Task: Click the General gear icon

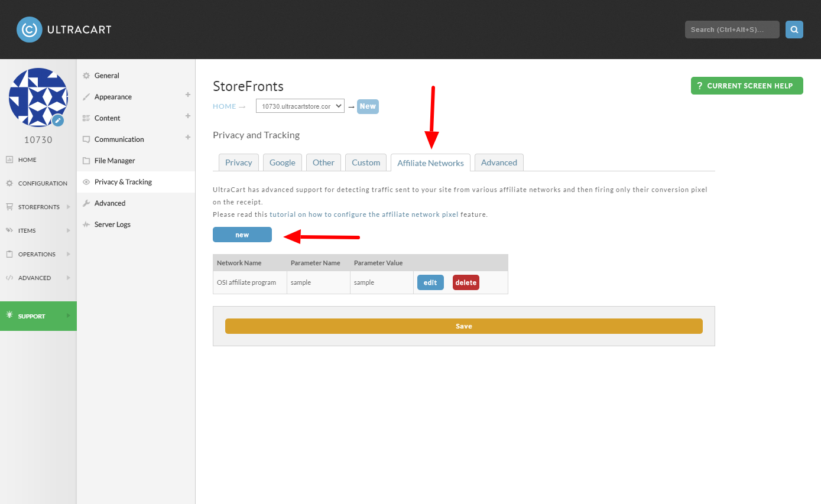Action: 86,76
